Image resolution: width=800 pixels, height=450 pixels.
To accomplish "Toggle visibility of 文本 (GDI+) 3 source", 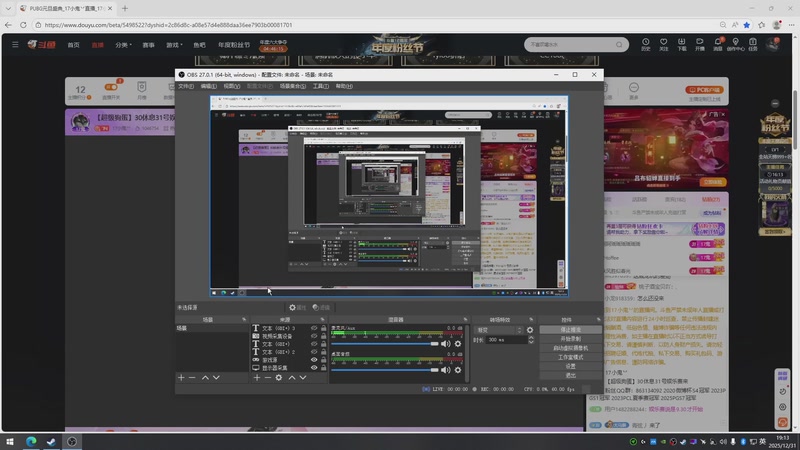I will click(314, 328).
